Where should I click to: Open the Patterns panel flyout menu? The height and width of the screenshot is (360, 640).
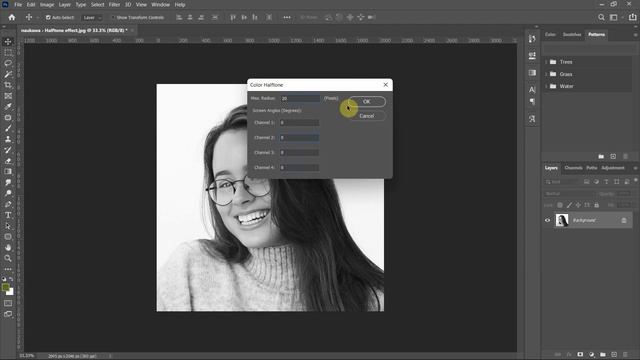coord(635,35)
